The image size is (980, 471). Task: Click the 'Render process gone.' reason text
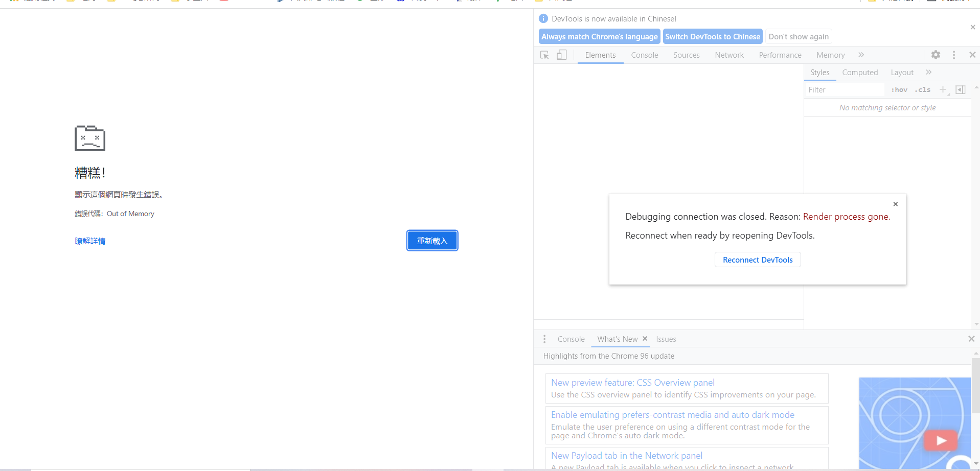[x=847, y=217]
